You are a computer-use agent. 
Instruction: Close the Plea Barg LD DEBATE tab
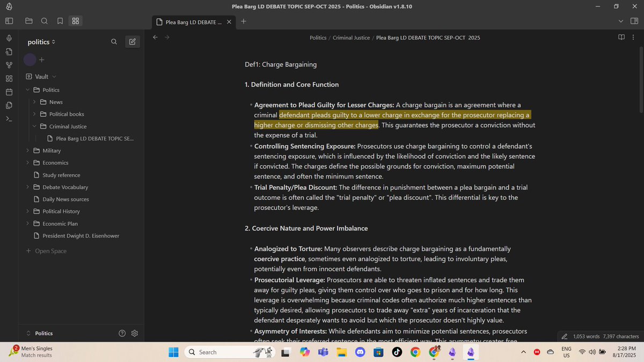(229, 22)
